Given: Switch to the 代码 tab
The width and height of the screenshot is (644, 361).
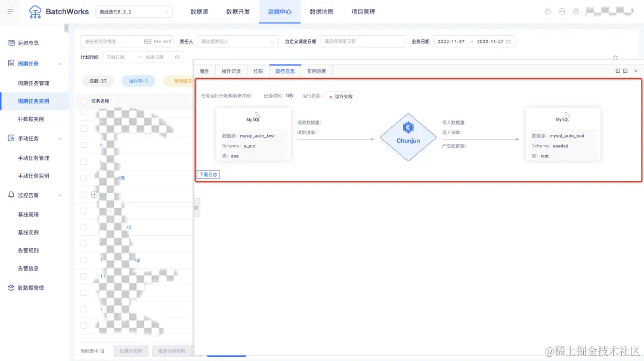Looking at the screenshot, I should click(x=258, y=71).
